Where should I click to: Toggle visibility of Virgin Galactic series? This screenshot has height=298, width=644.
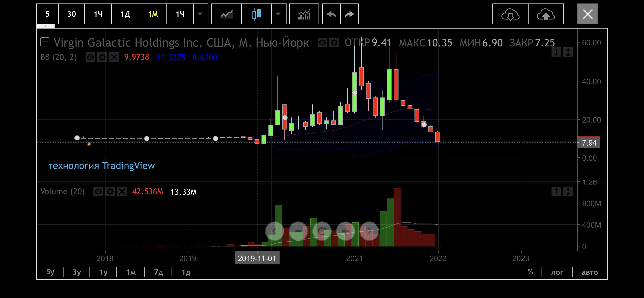[322, 43]
